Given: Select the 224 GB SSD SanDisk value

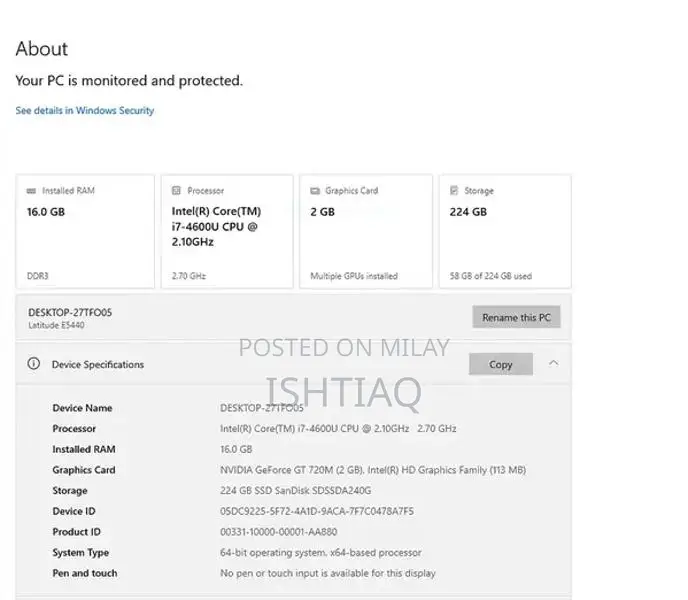Looking at the screenshot, I should click(296, 490).
